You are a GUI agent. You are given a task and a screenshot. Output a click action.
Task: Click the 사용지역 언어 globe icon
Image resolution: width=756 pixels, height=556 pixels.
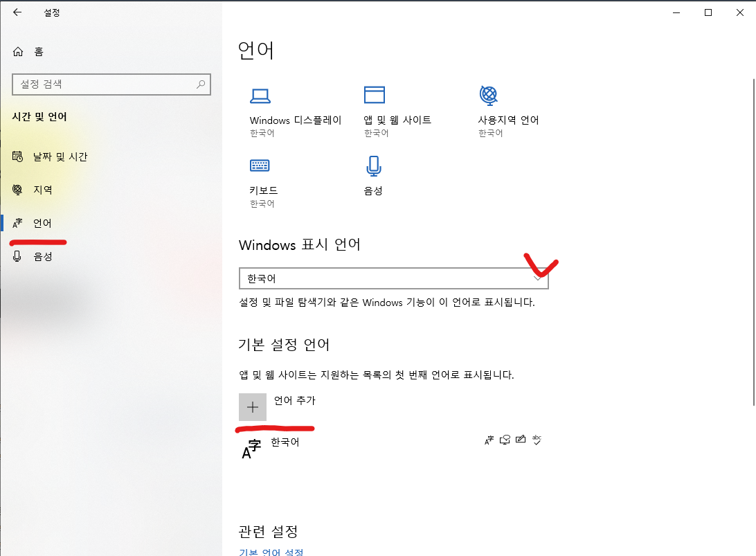pyautogui.click(x=488, y=95)
